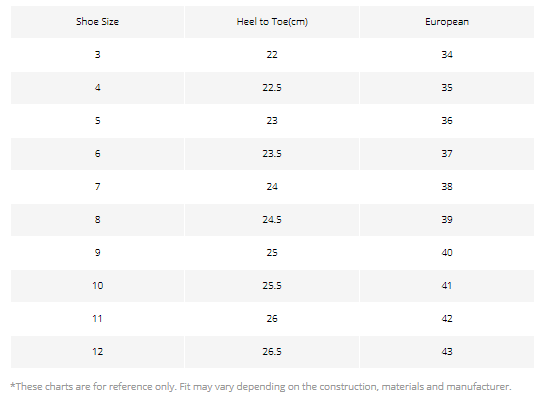545x411 pixels.
Task: Select European size 39 cell
Action: (x=447, y=220)
